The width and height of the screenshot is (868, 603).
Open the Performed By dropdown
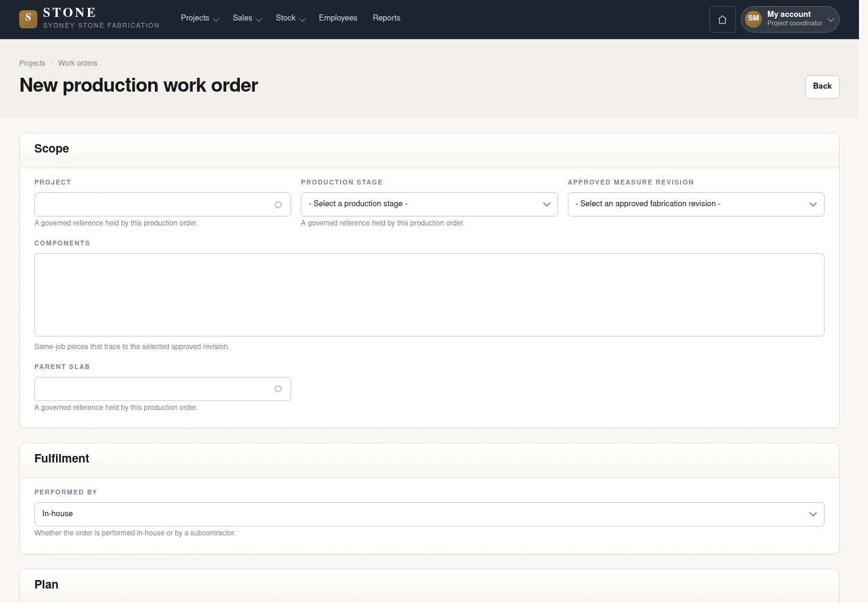point(429,514)
